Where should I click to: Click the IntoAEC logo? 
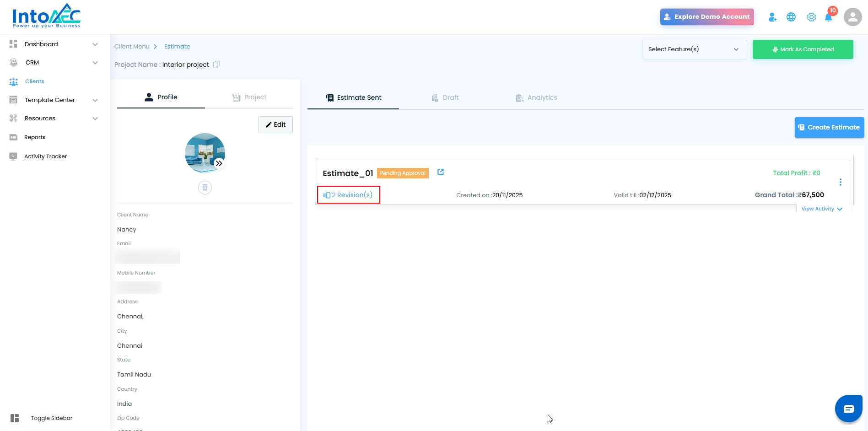click(x=46, y=16)
